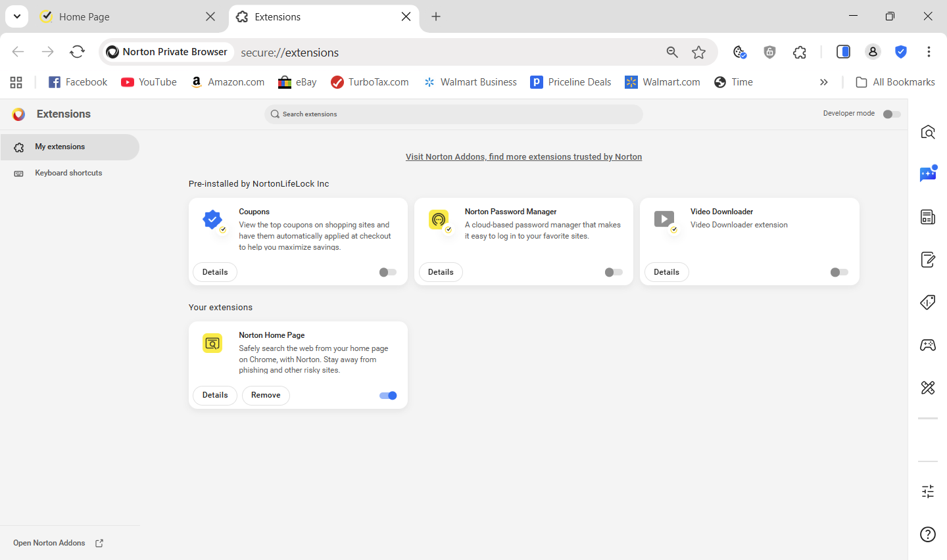Open the eBay bookmark
This screenshot has width=947, height=560.
297,82
